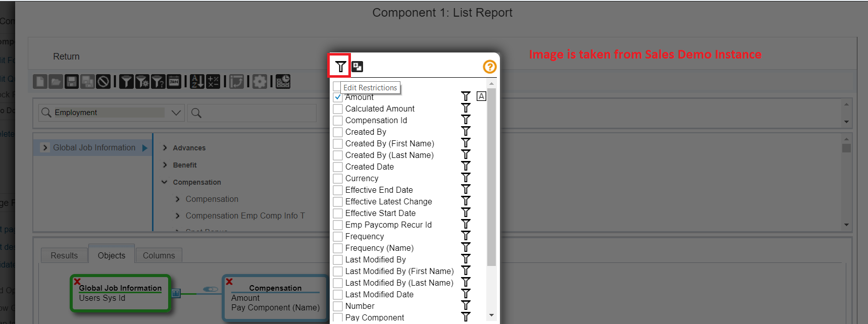Open the Employment category dropdown

tap(176, 113)
